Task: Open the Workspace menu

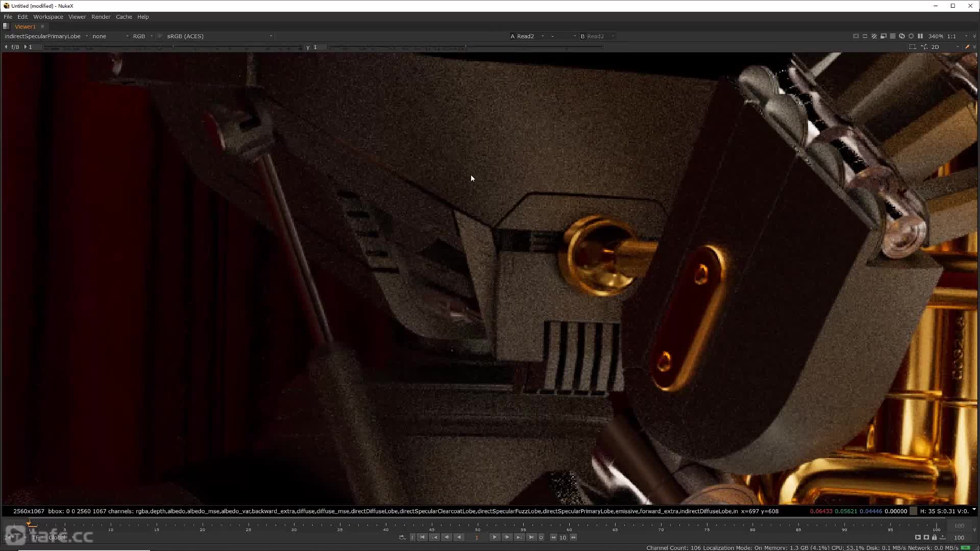Action: click(x=48, y=17)
